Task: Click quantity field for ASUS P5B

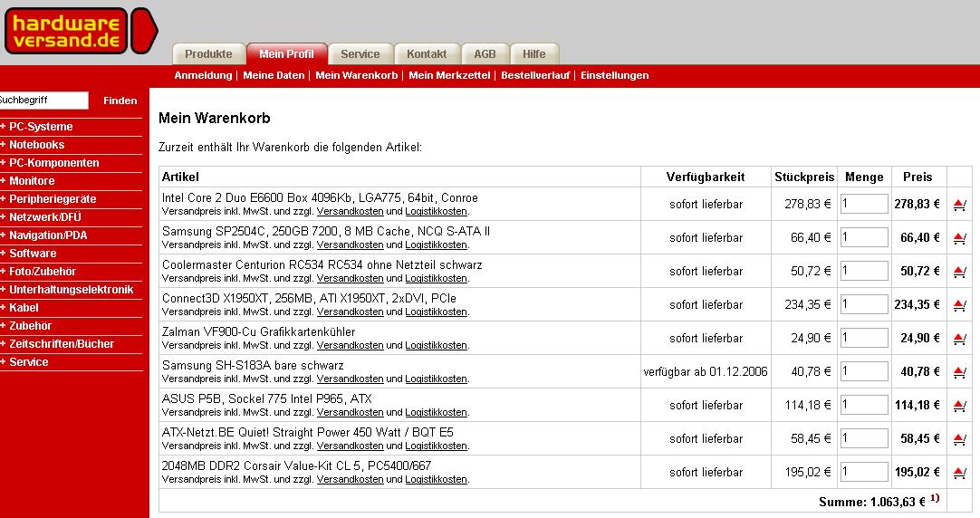Action: point(864,405)
